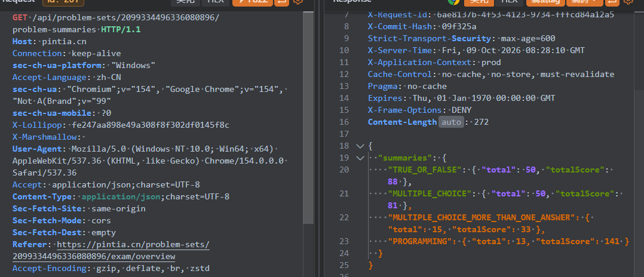Screen dimensions: 644x277
Task: Click the sec-ch-ua-mobile ?0 value
Action: [x=106, y=113]
